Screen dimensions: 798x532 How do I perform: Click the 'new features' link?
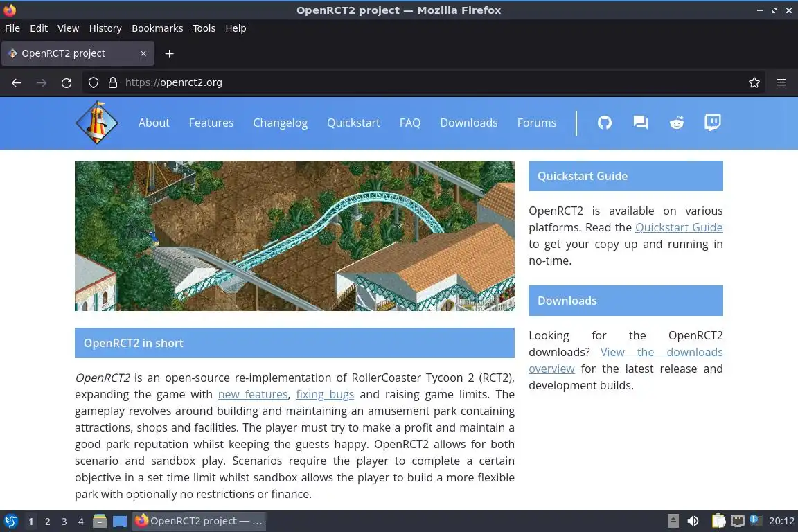click(253, 394)
